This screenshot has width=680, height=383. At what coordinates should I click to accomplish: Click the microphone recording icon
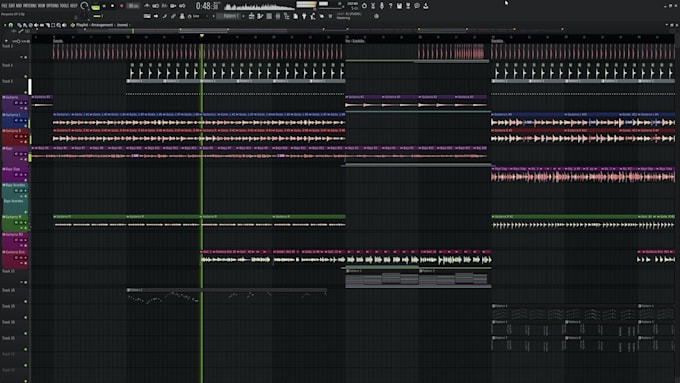coord(382,6)
